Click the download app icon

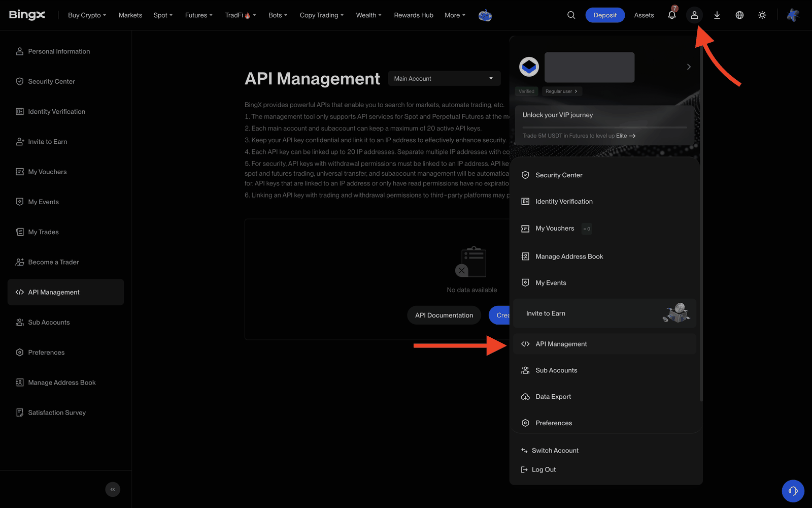[x=717, y=15]
